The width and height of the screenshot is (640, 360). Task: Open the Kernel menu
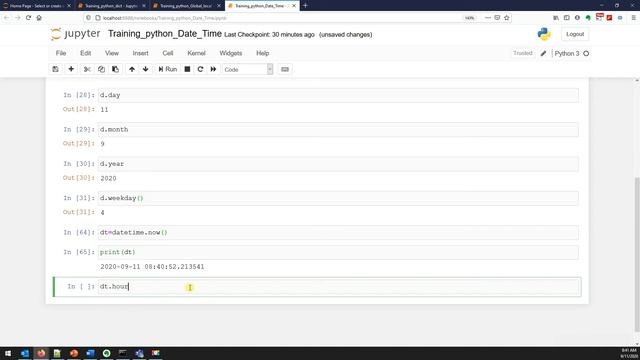point(196,53)
